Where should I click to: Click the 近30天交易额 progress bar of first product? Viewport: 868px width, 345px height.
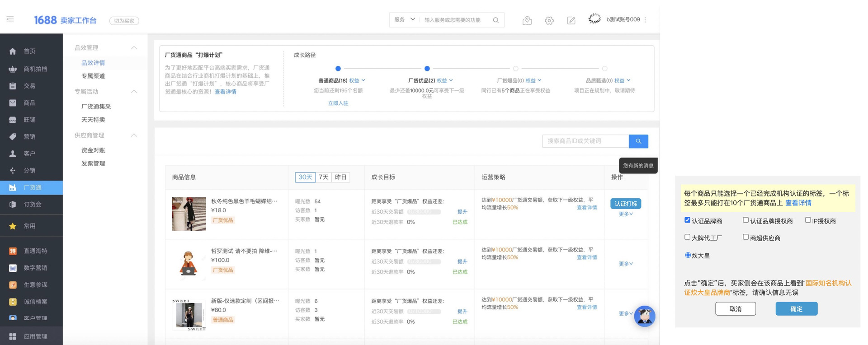(424, 212)
